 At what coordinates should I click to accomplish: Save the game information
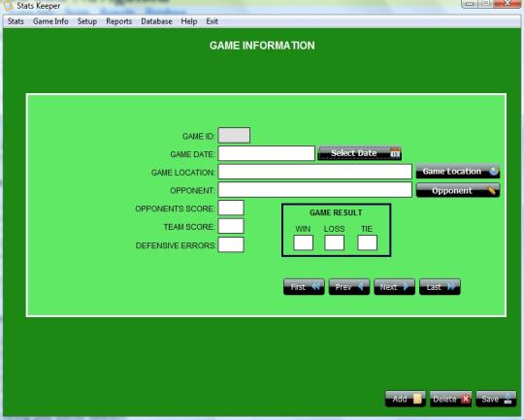(x=496, y=399)
